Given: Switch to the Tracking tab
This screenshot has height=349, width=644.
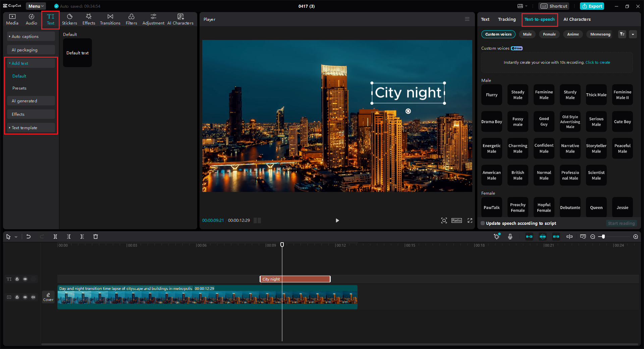Looking at the screenshot, I should (x=506, y=19).
